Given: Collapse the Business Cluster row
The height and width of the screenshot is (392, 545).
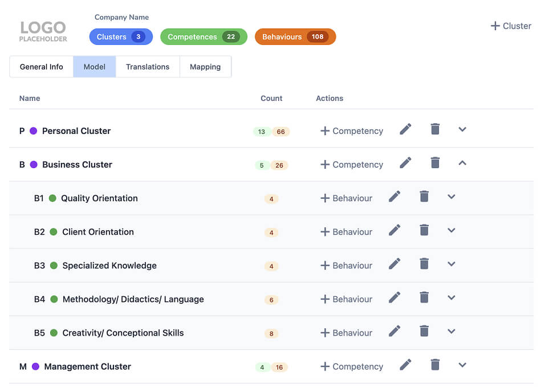Looking at the screenshot, I should [x=462, y=163].
